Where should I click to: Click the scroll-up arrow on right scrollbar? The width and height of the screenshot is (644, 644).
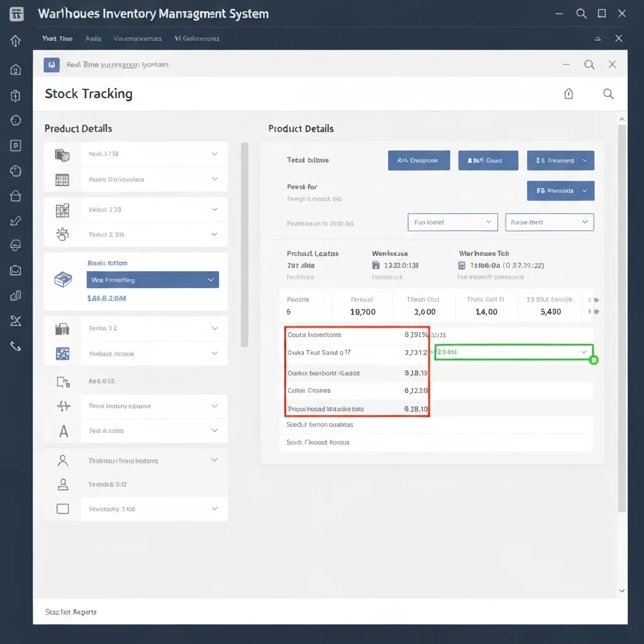click(x=622, y=119)
